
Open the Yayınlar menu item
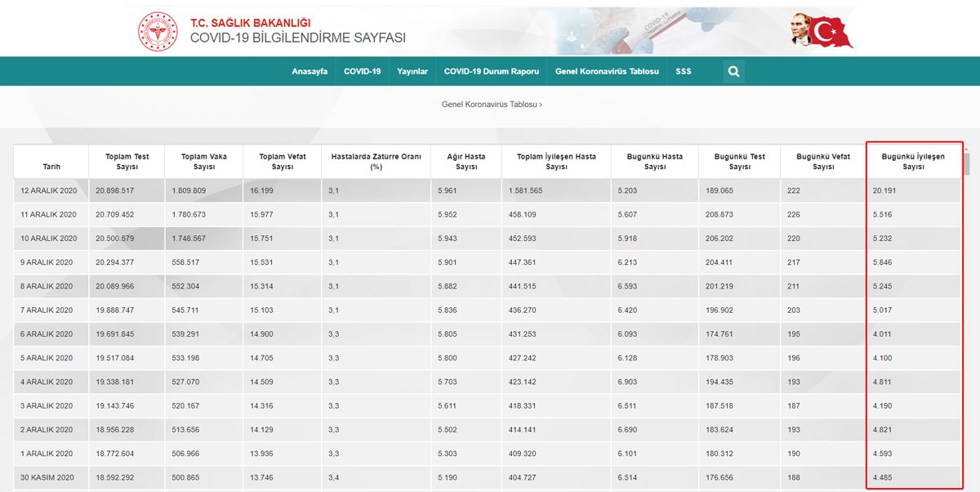(412, 72)
